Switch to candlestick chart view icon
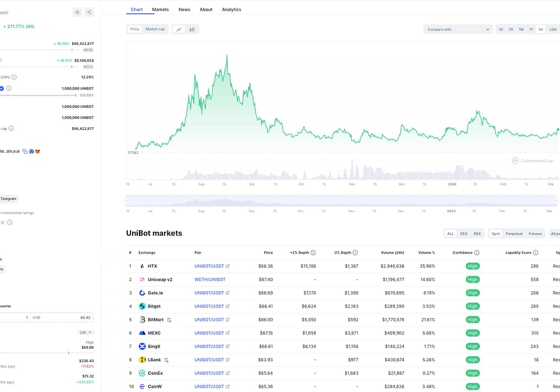The image size is (560, 392). pyautogui.click(x=192, y=29)
